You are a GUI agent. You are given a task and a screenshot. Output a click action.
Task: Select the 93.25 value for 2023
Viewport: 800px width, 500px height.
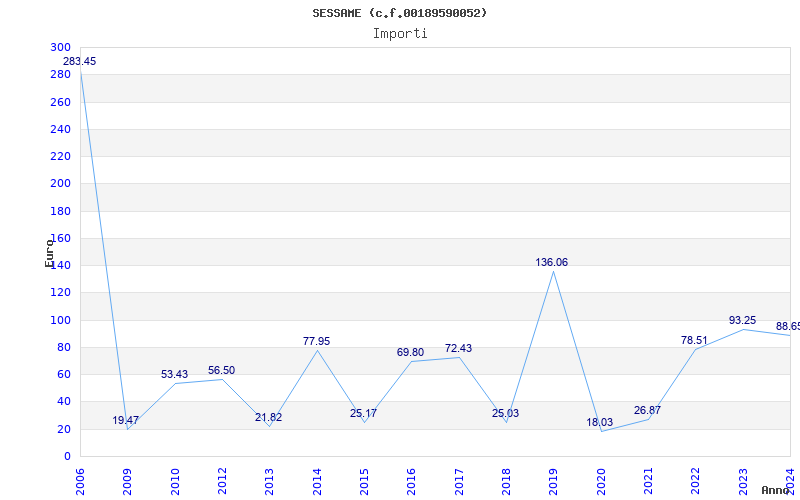pyautogui.click(x=742, y=321)
